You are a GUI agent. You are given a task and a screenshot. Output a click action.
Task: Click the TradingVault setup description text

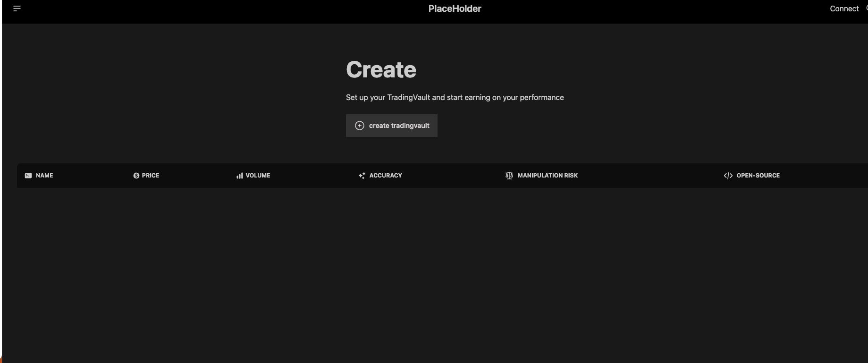(455, 97)
